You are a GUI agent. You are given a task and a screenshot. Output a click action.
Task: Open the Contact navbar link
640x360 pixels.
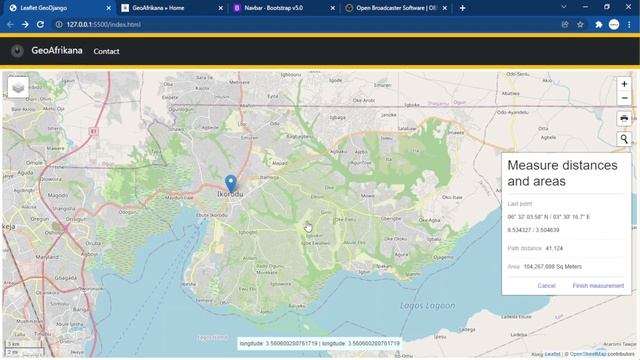pyautogui.click(x=107, y=51)
